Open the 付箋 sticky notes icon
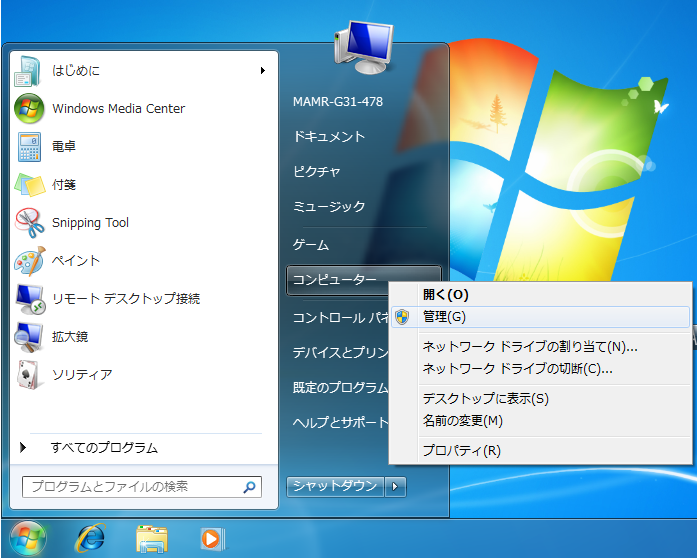The height and width of the screenshot is (558, 697). tap(29, 184)
